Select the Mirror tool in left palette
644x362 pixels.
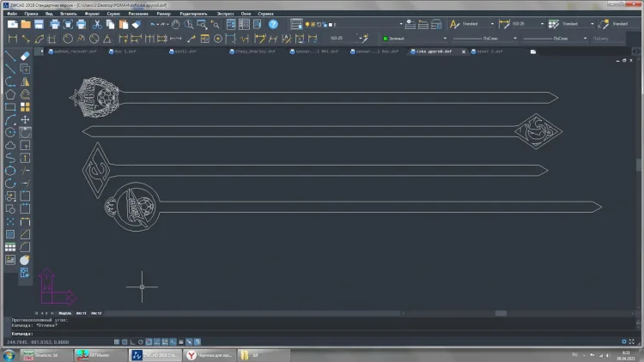click(25, 81)
